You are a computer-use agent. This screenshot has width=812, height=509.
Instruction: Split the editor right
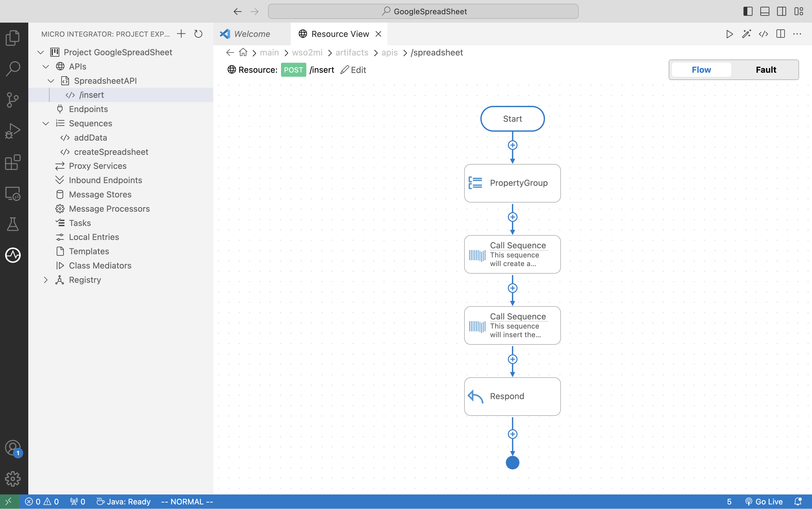pyautogui.click(x=780, y=34)
